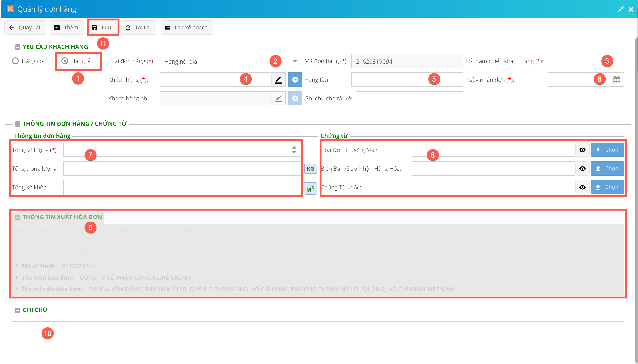638x364 pixels.
Task: Click stepper arrows on Tổng số lượng
Action: pyautogui.click(x=294, y=150)
